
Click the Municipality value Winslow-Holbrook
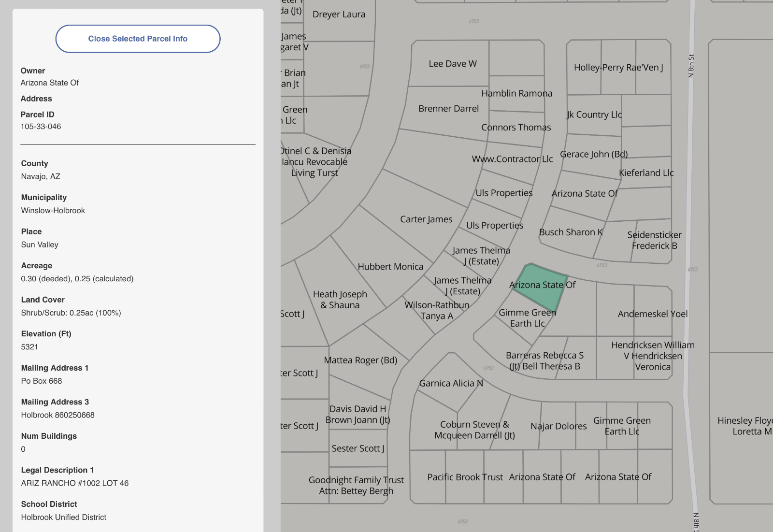tap(53, 211)
